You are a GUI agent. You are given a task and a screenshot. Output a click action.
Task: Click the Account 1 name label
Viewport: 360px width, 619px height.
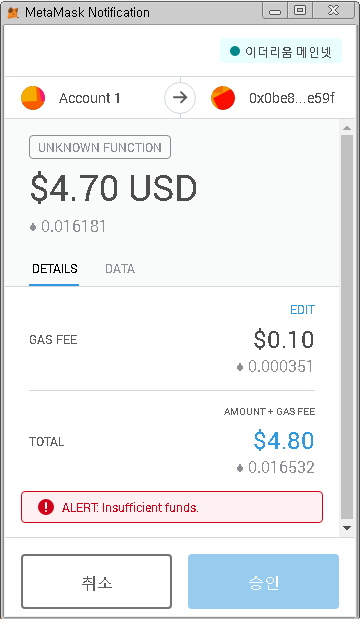pyautogui.click(x=90, y=98)
